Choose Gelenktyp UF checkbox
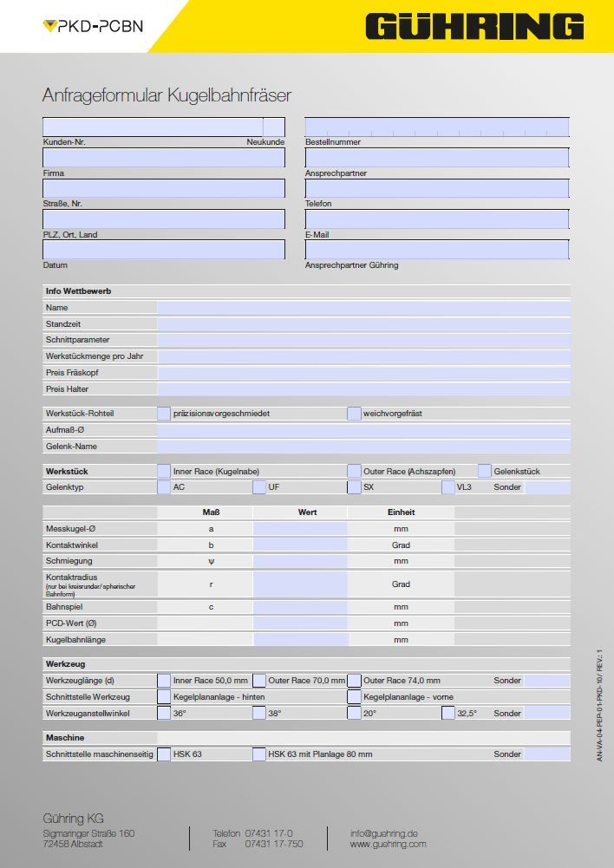The height and width of the screenshot is (868, 614). pos(259,487)
